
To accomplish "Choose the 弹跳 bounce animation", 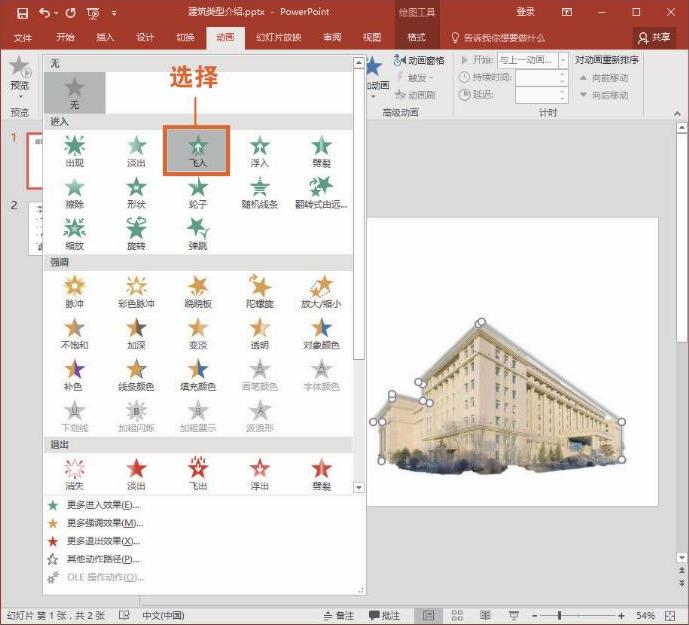I will [x=198, y=234].
